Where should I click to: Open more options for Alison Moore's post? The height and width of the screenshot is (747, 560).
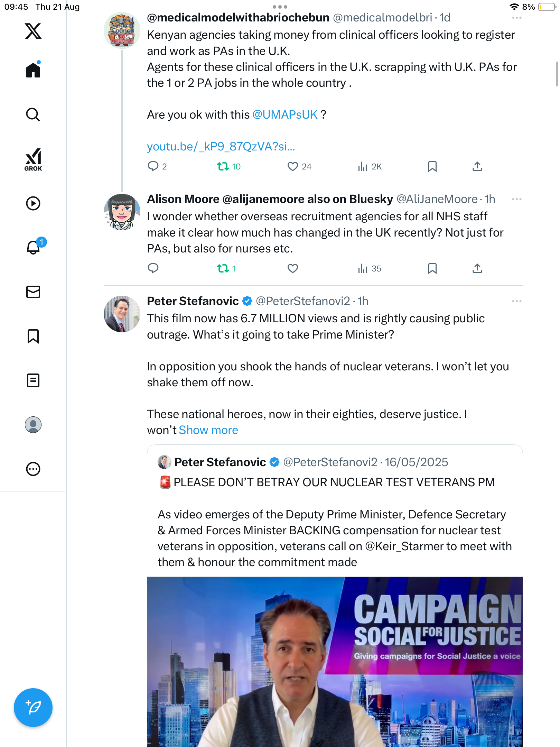pyautogui.click(x=516, y=199)
